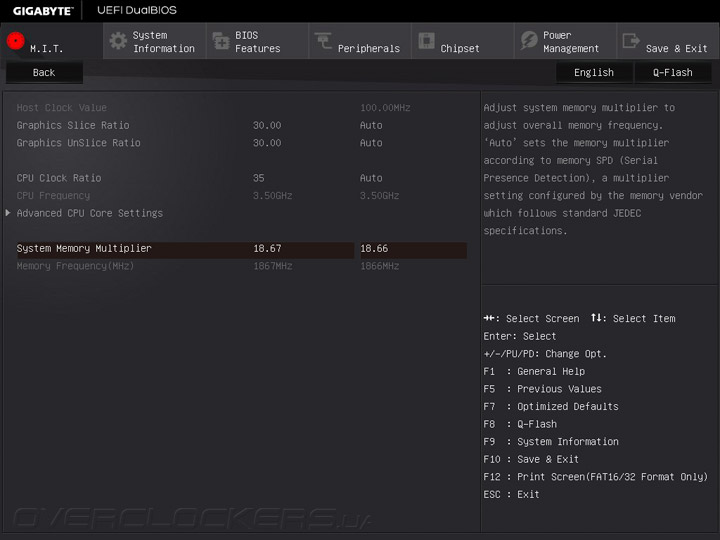The image size is (720, 540).
Task: Click the 18.67 multiplier value
Action: point(267,248)
